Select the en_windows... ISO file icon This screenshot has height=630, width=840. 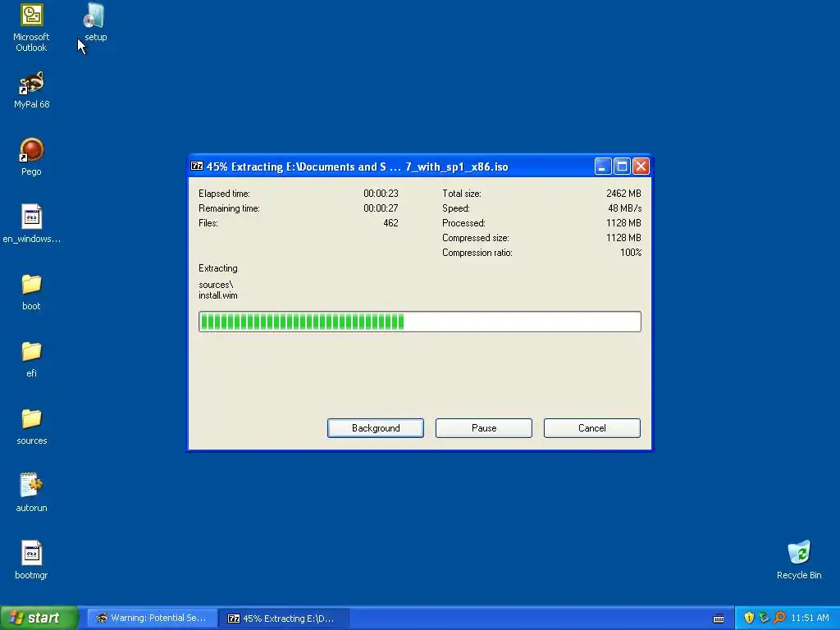(31, 224)
